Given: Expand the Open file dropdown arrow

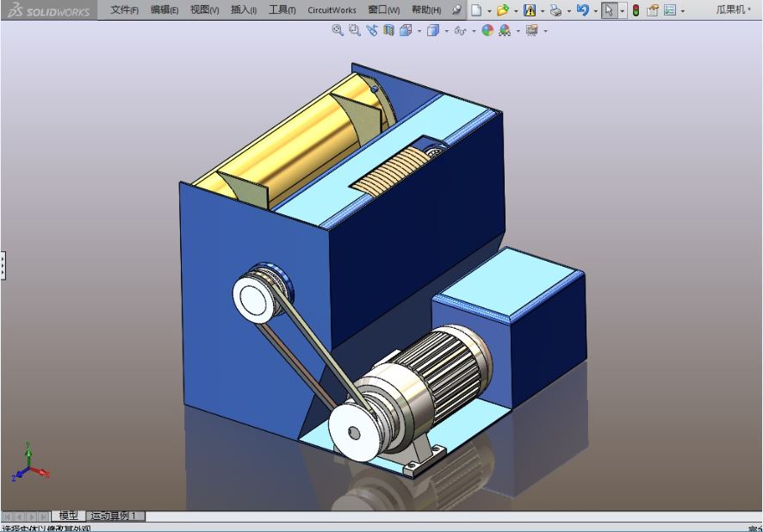Looking at the screenshot, I should pos(516,10).
